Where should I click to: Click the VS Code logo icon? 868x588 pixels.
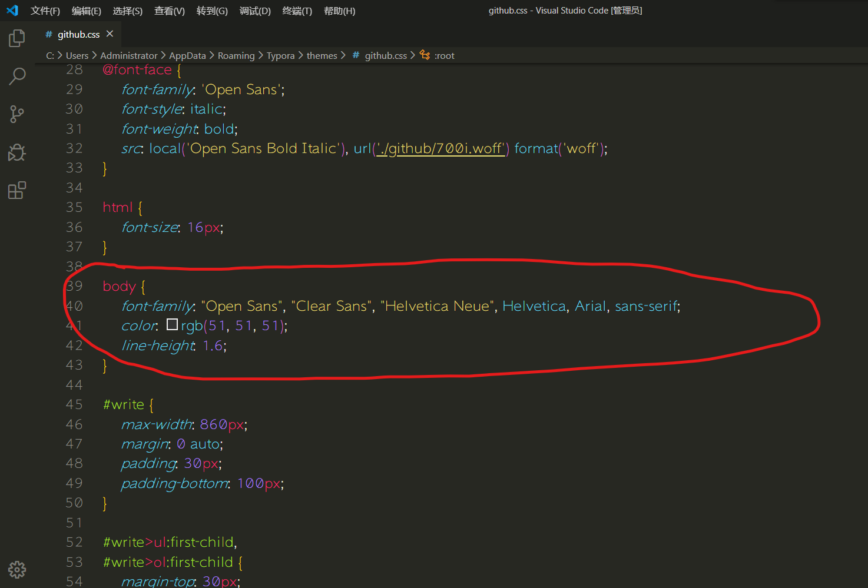tap(12, 11)
